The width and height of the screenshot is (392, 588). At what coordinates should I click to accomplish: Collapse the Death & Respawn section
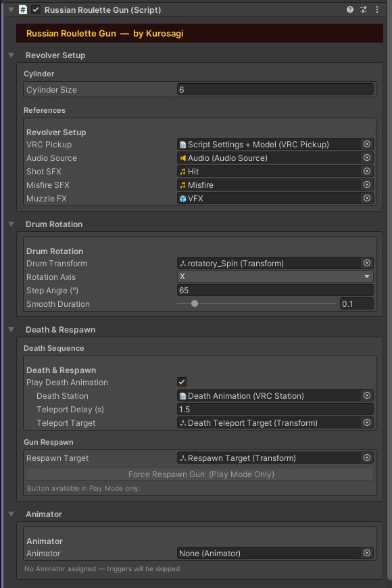11,330
